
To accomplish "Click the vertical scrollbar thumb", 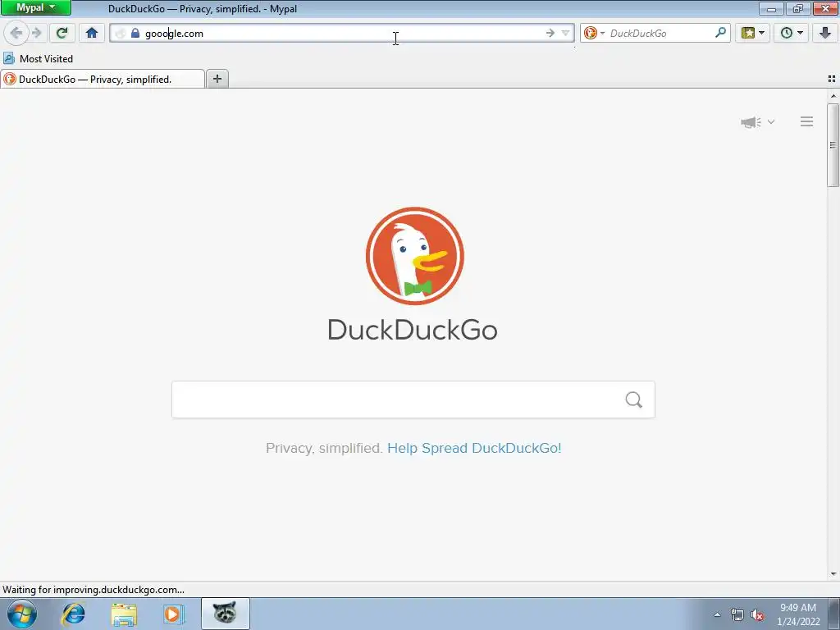I will pyautogui.click(x=833, y=144).
